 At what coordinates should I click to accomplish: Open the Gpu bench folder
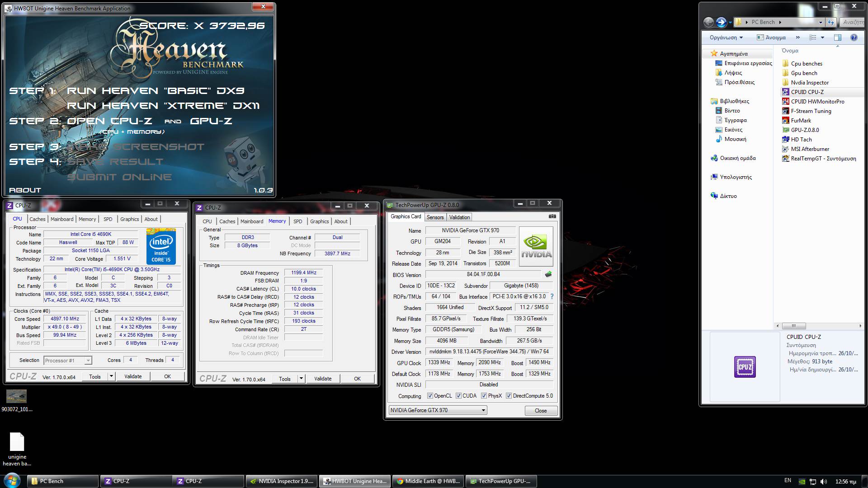pyautogui.click(x=804, y=73)
